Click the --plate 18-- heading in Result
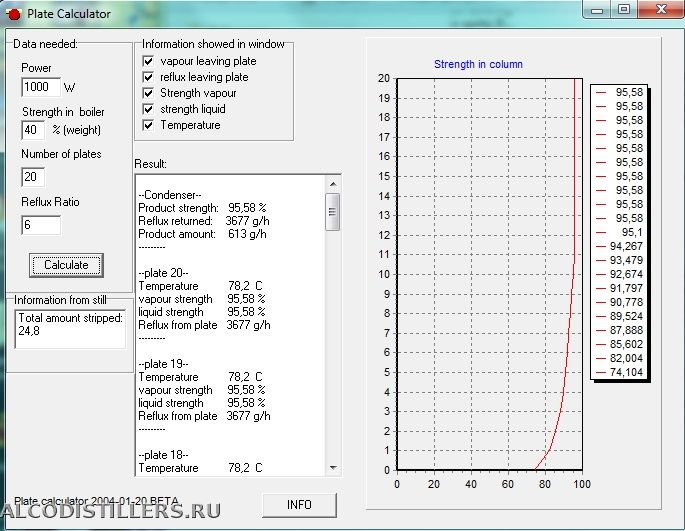 point(163,455)
